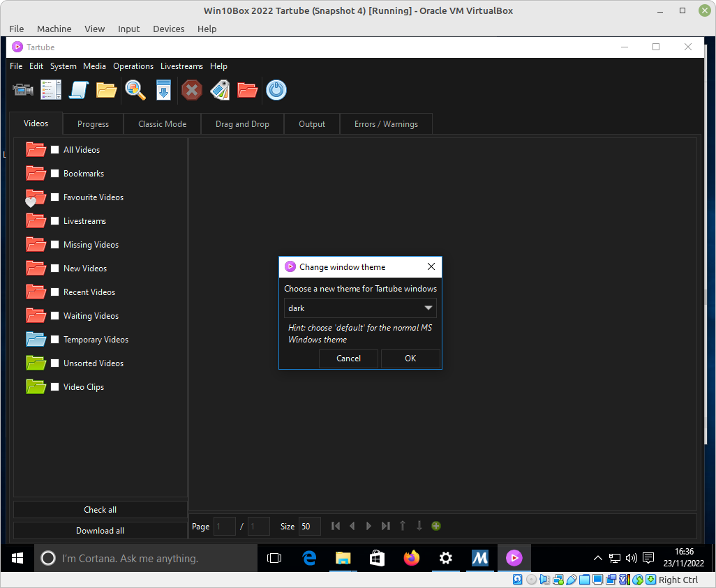716x588 pixels.
Task: Open the Tartube File menu
Action: pyautogui.click(x=16, y=66)
